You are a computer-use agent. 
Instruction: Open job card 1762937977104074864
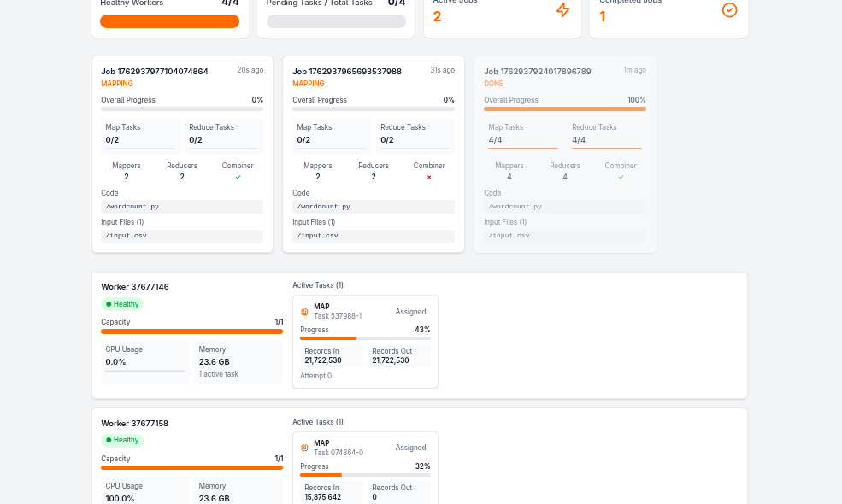[155, 72]
